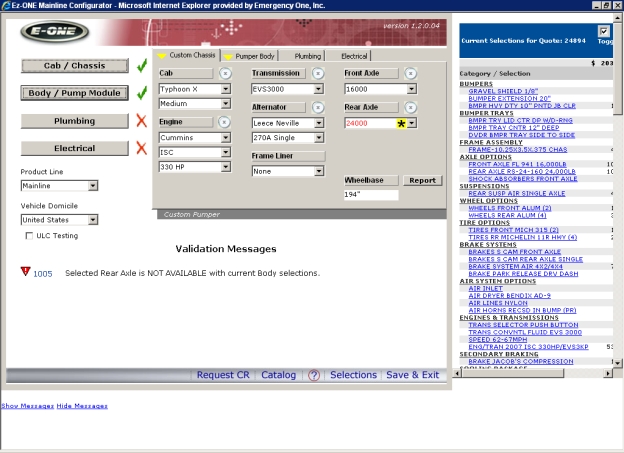Open help via the question mark icon
This screenshot has height=453, width=624.
click(x=314, y=375)
